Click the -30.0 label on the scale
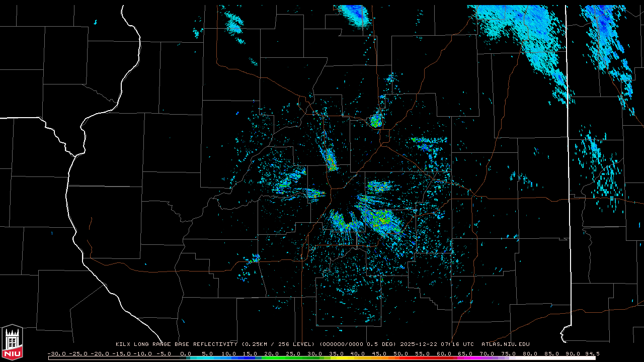The image size is (644, 362). tap(56, 353)
